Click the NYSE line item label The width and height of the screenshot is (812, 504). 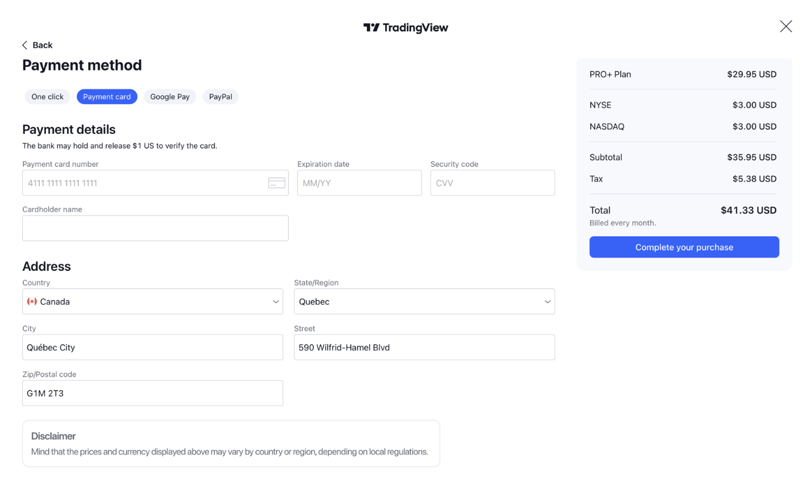pos(600,105)
